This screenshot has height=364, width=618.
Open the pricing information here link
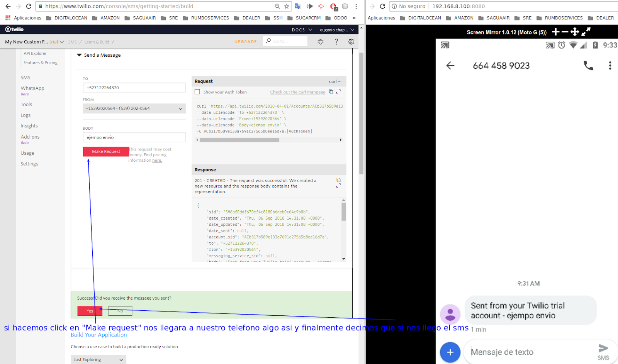tap(157, 161)
